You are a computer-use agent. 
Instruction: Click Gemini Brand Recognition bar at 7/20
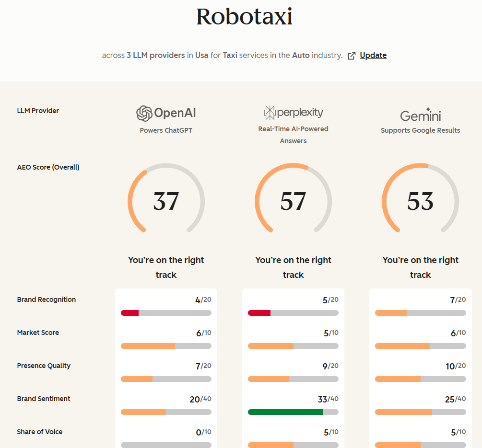point(420,313)
